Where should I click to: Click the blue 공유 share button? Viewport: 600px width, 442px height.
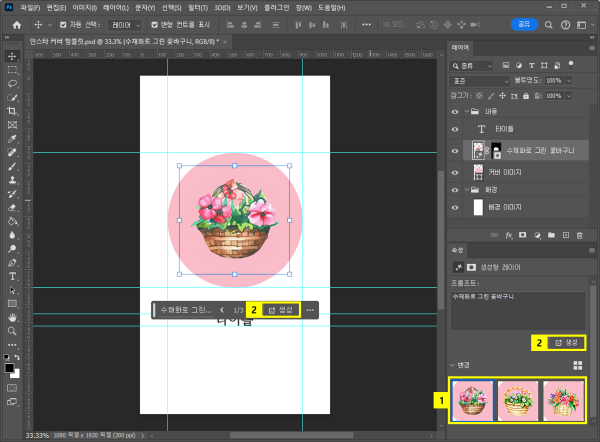(524, 24)
